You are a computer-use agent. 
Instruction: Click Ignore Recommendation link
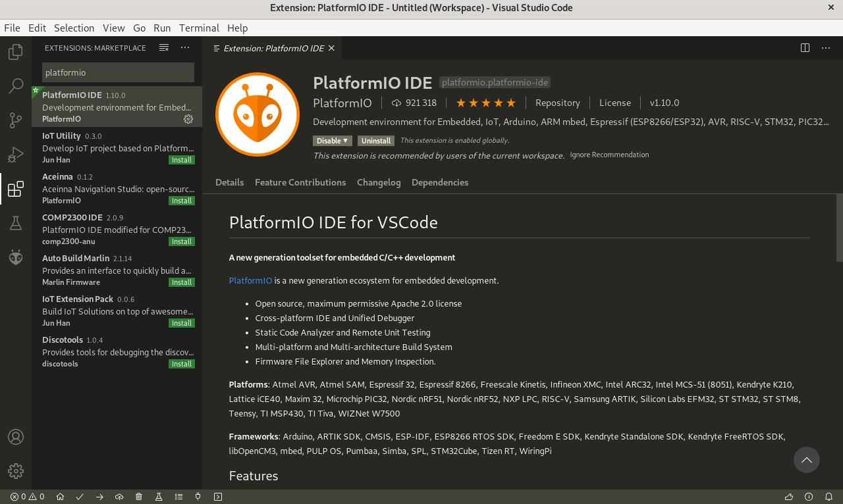(609, 155)
